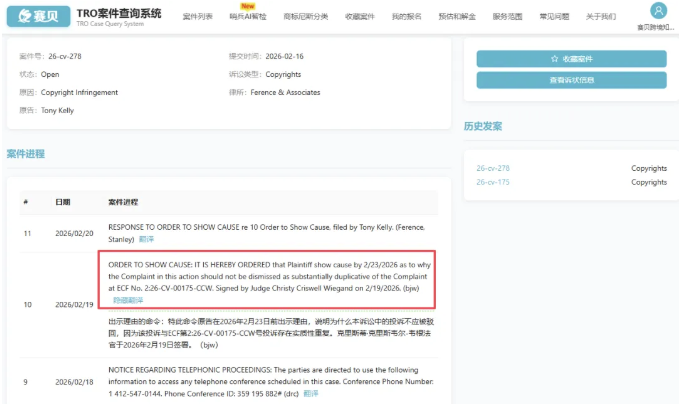Image resolution: width=682 pixels, height=404 pixels.
Task: Open the 案件列表 menu
Action: pyautogui.click(x=199, y=17)
